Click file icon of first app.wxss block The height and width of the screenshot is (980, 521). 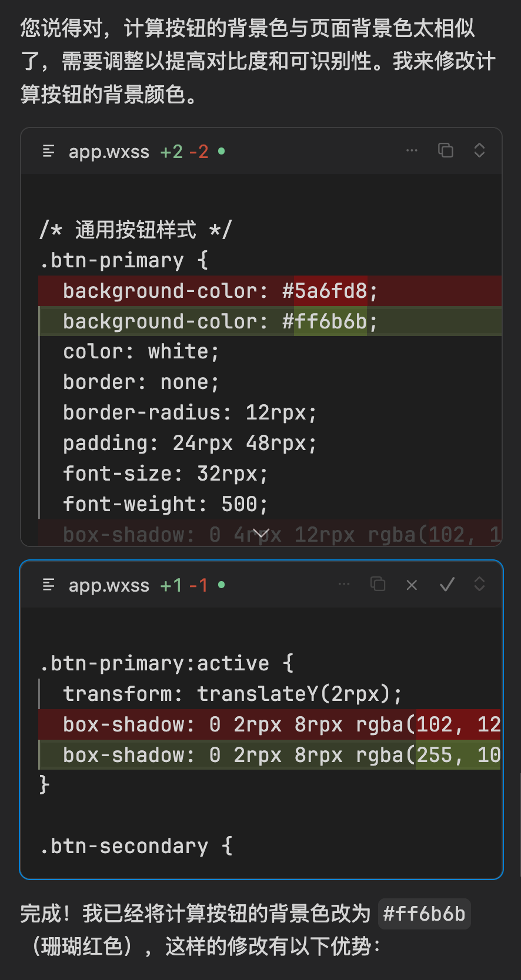[x=49, y=152]
